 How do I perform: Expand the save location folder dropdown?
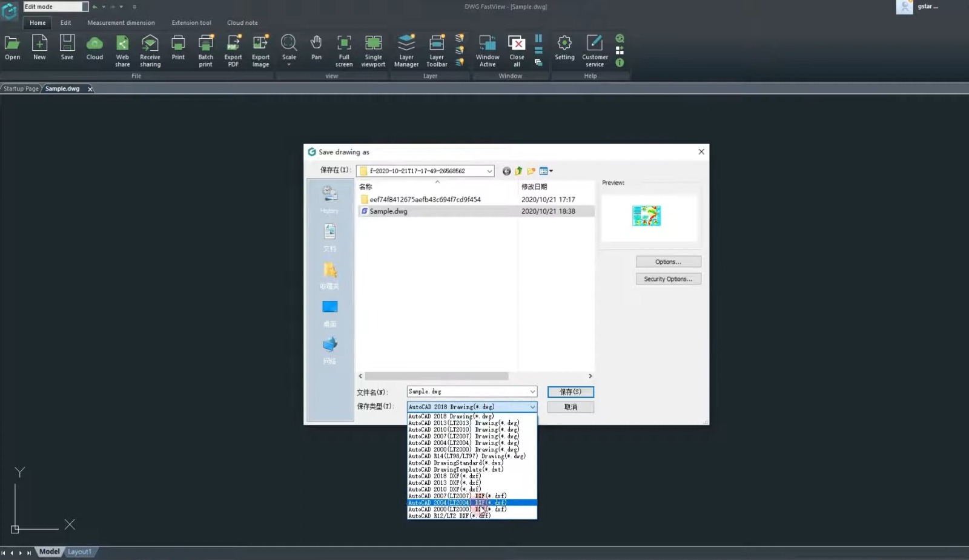[489, 171]
